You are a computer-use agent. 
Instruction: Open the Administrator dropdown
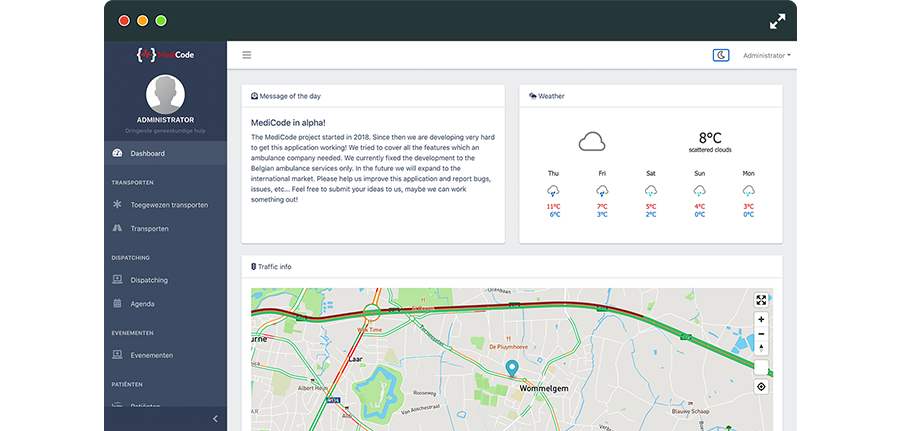point(767,56)
